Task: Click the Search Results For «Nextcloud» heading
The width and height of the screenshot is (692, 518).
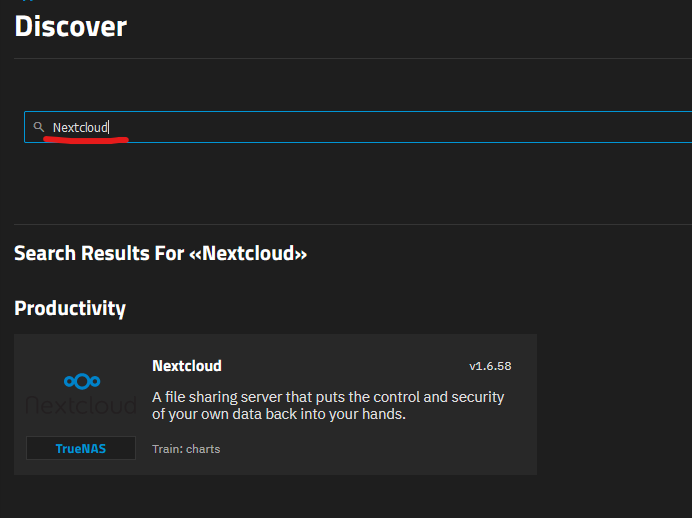Action: [x=161, y=253]
